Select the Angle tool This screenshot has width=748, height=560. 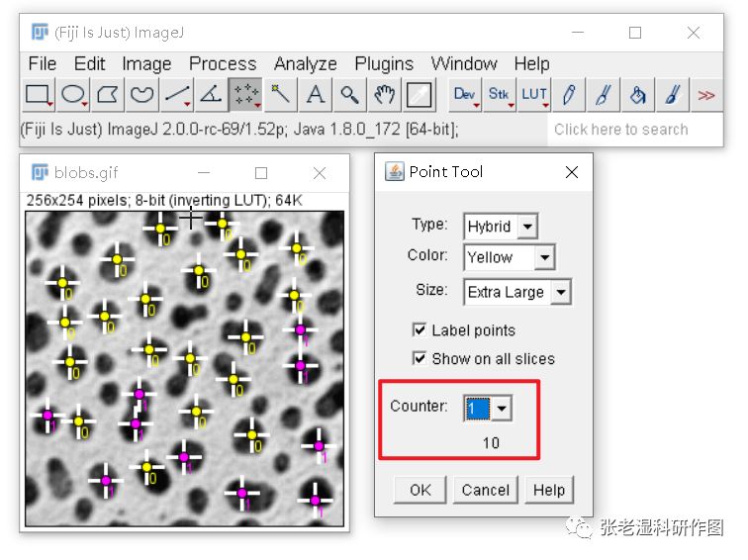click(x=211, y=95)
